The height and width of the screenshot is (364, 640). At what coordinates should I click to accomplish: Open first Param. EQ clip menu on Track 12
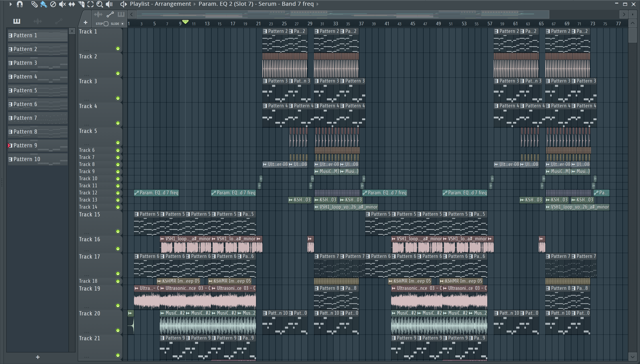(137, 193)
